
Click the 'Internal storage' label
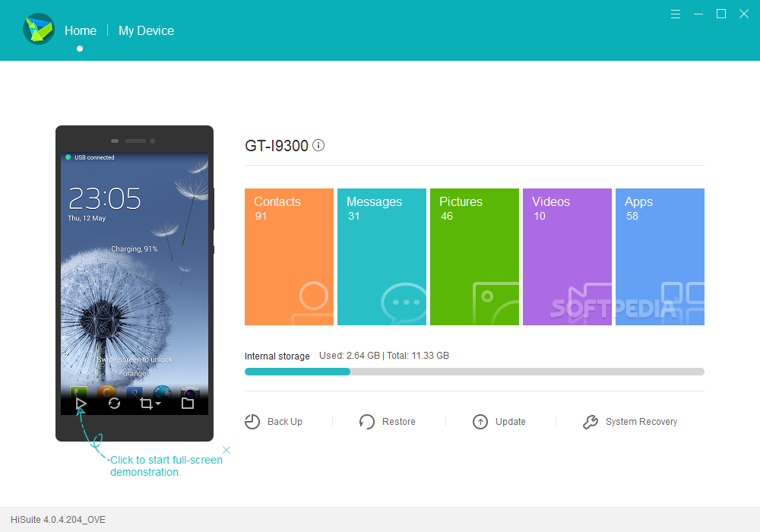click(x=277, y=356)
